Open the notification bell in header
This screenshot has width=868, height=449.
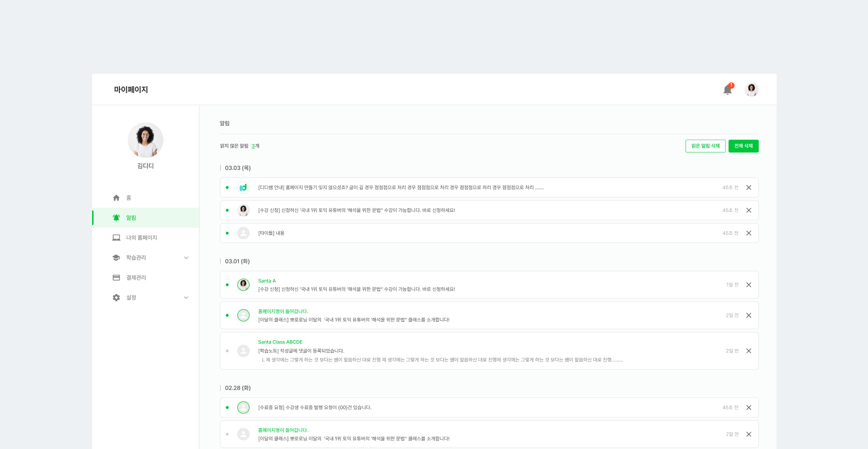[x=727, y=90]
